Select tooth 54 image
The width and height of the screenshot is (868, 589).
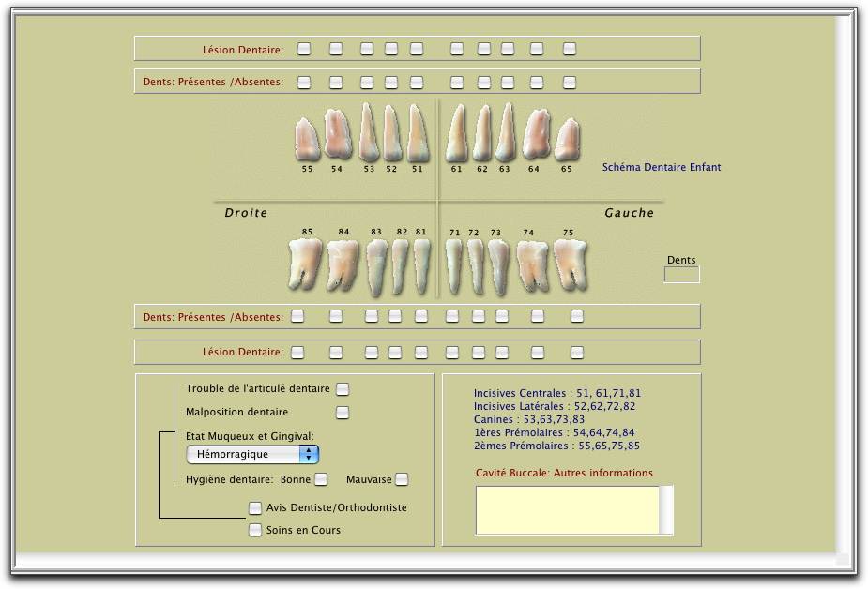tap(338, 134)
